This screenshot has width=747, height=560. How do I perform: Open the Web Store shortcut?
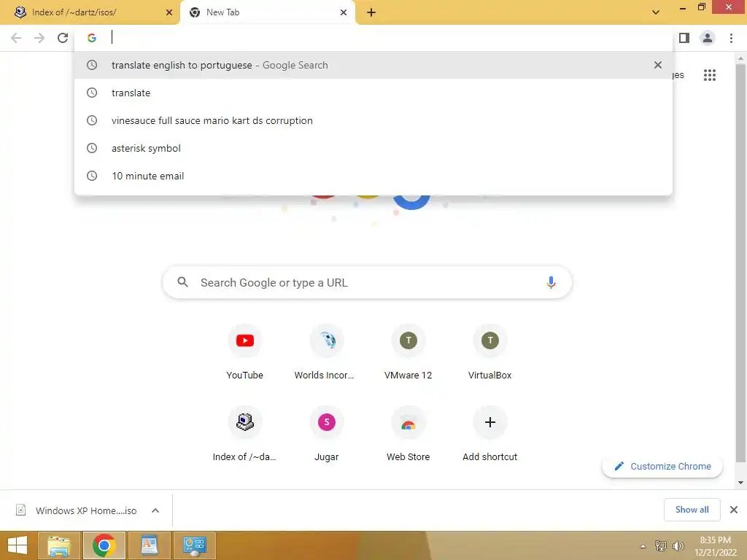click(x=409, y=435)
